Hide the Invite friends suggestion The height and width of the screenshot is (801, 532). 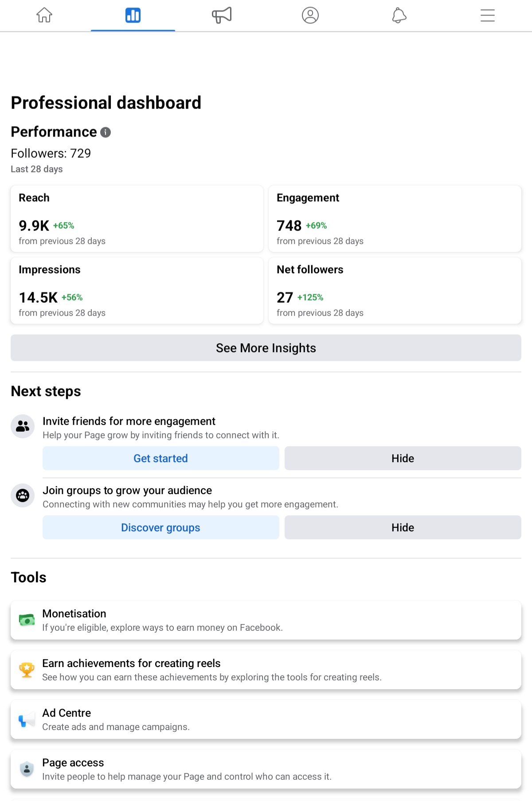click(x=403, y=458)
